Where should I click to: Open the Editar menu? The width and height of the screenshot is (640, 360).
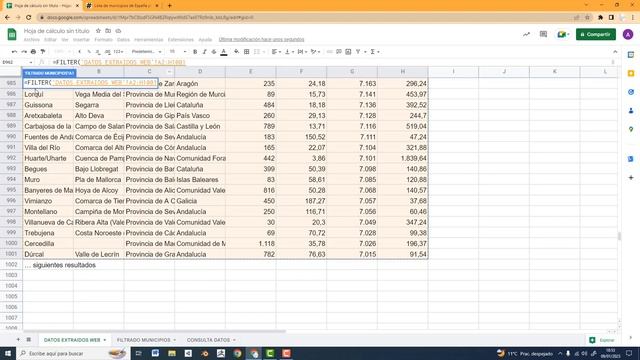pyautogui.click(x=51, y=40)
